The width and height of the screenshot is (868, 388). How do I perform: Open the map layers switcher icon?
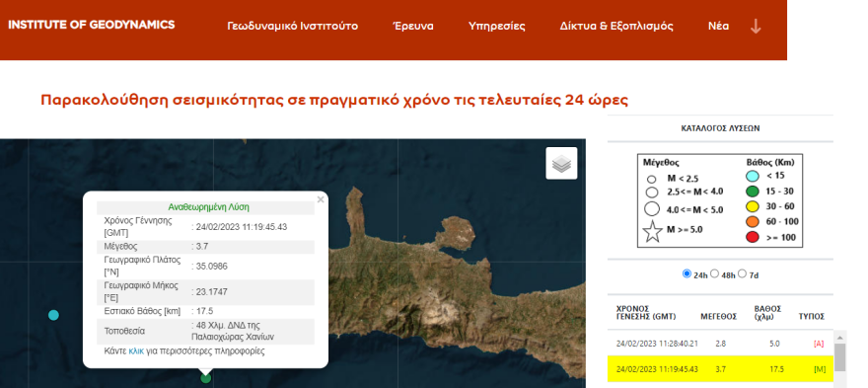(561, 163)
